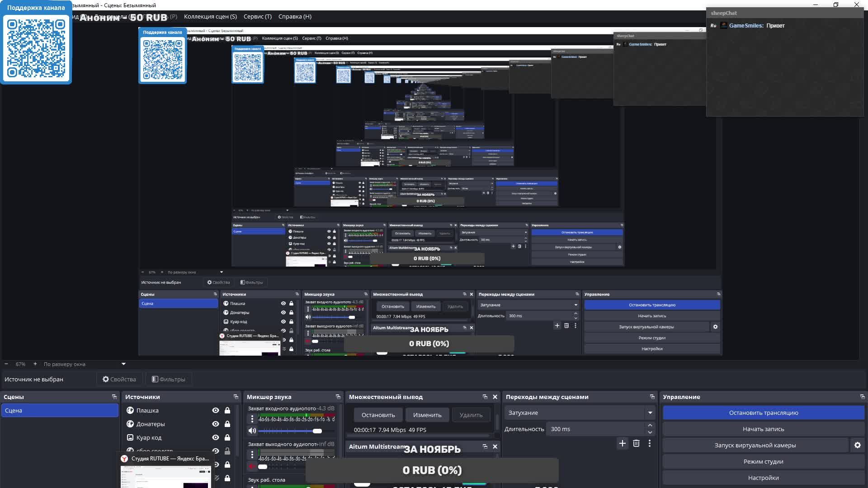Open the preview zoom scaling dropdown
Screen dimensions: 868x488
pos(123,364)
